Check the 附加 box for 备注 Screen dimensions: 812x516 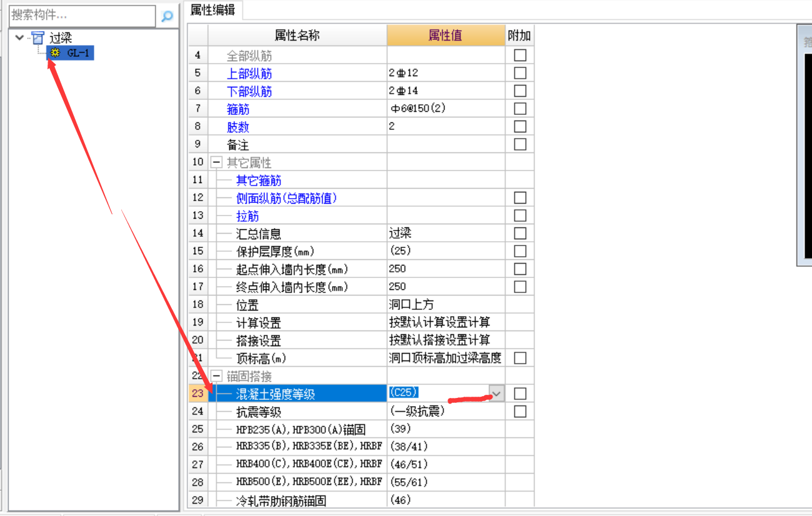tap(520, 144)
